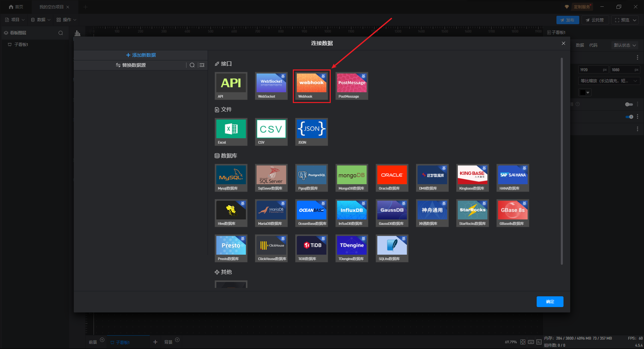This screenshot has height=349, width=644.
Task: Pick the GBase 8s database tile
Action: tap(513, 213)
